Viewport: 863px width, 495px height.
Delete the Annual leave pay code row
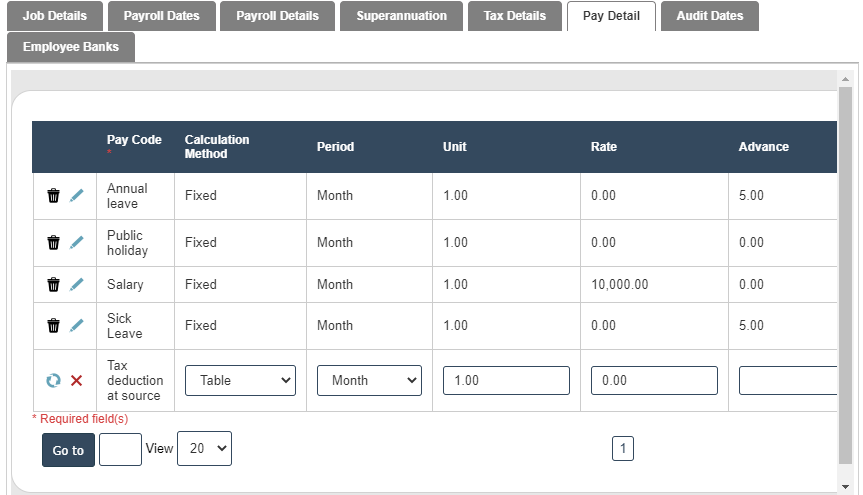point(54,196)
